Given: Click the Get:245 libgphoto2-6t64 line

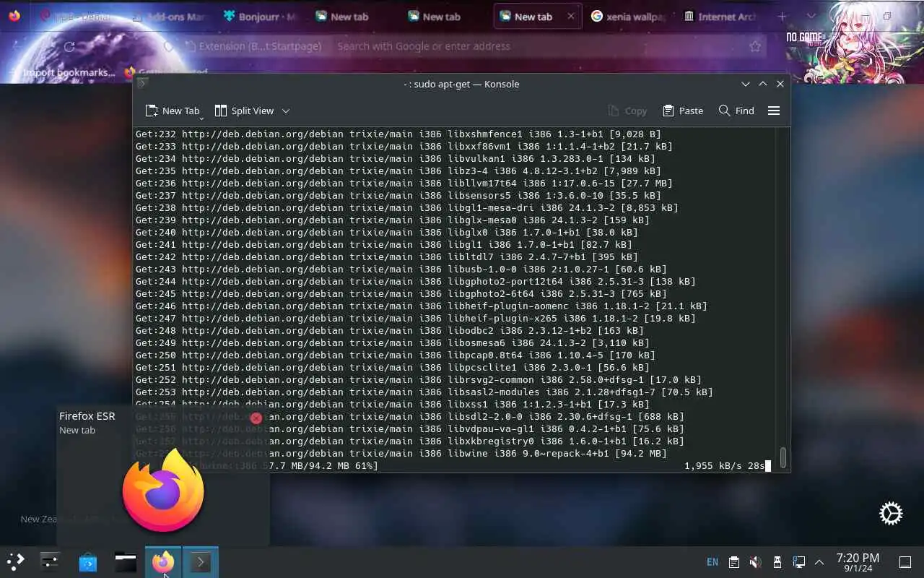Looking at the screenshot, I should (x=401, y=293).
